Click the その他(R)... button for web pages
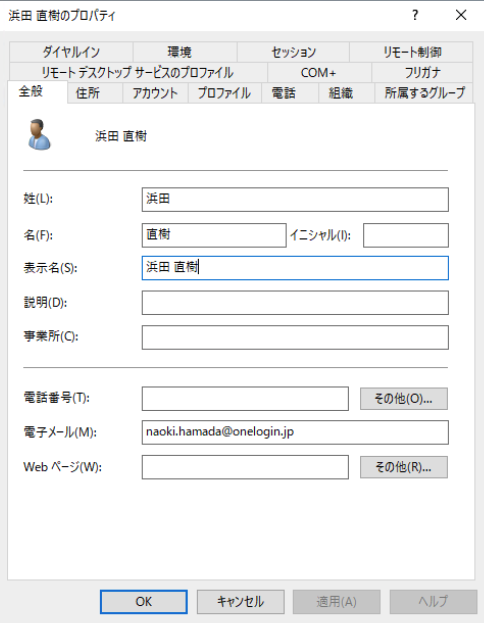Image resolution: width=484 pixels, height=623 pixels. click(x=404, y=467)
